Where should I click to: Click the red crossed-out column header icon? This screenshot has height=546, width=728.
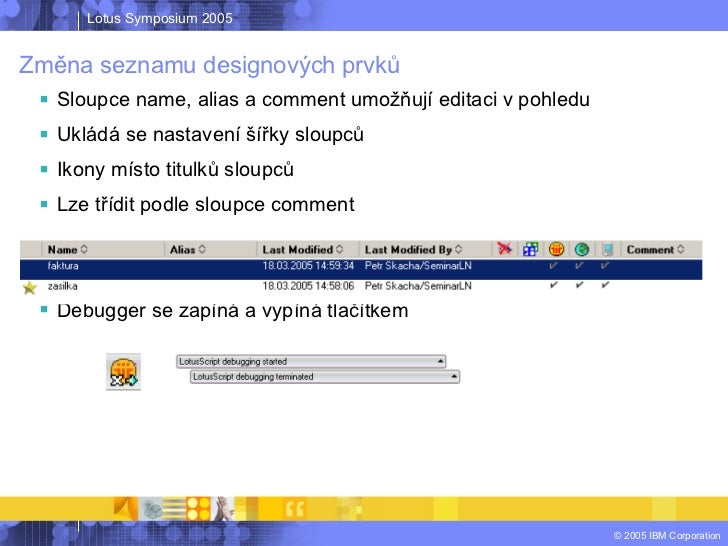[504, 249]
